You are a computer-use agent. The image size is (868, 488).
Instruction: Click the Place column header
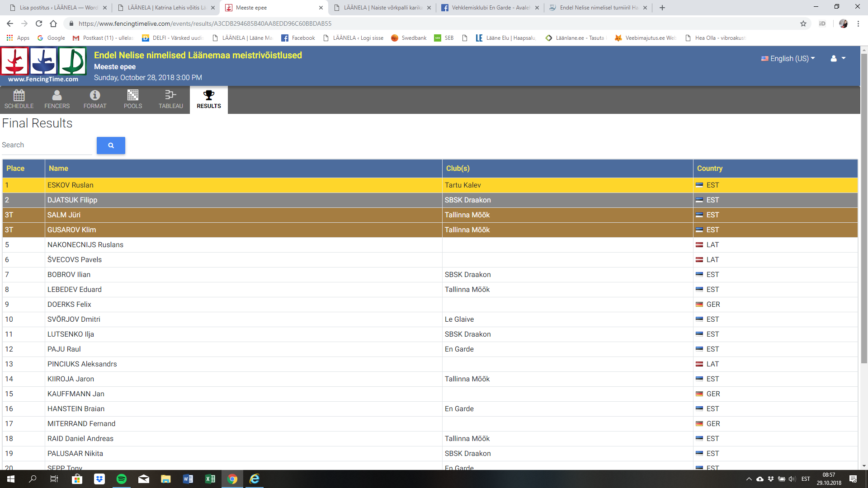[15, 168]
